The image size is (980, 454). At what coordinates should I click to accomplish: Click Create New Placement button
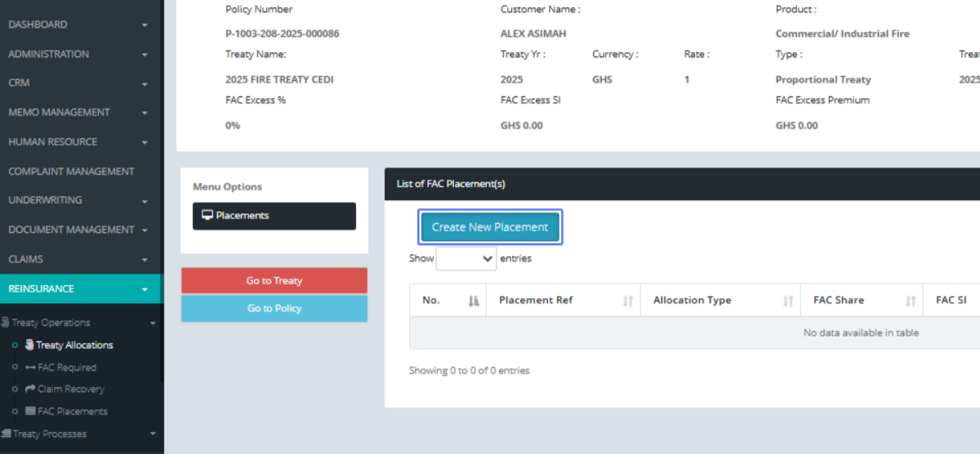pyautogui.click(x=490, y=227)
